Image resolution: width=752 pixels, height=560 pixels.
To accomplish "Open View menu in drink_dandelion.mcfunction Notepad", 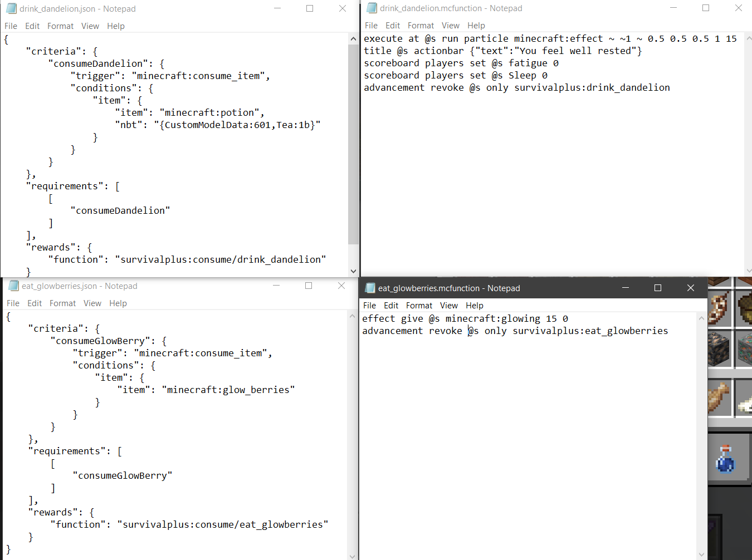I will tap(451, 26).
